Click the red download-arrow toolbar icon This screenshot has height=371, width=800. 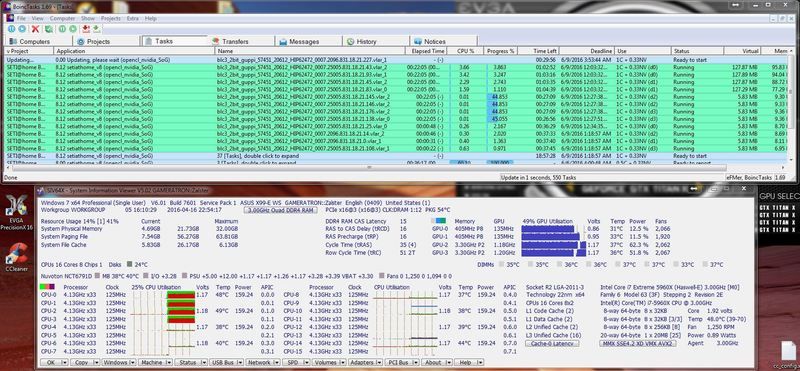click(x=86, y=29)
